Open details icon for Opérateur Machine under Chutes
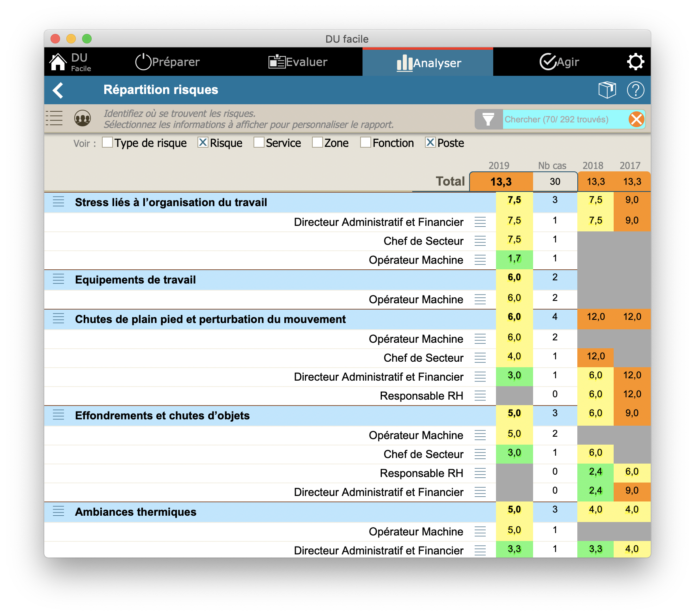 480,339
